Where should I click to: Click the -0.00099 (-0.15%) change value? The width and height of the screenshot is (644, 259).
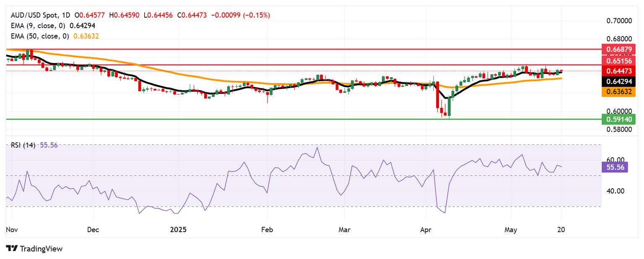coord(241,15)
